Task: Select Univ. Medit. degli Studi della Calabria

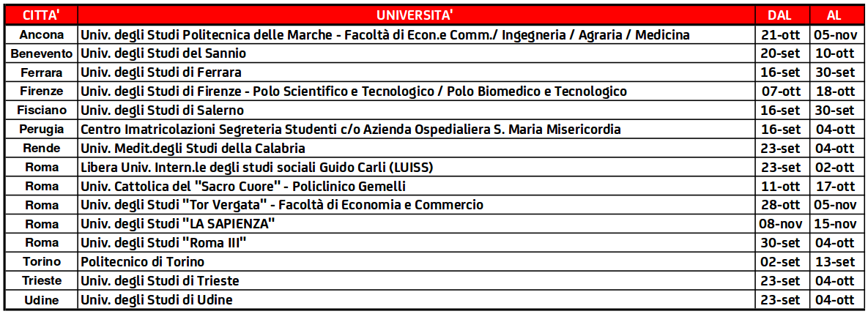Action: 416,148
